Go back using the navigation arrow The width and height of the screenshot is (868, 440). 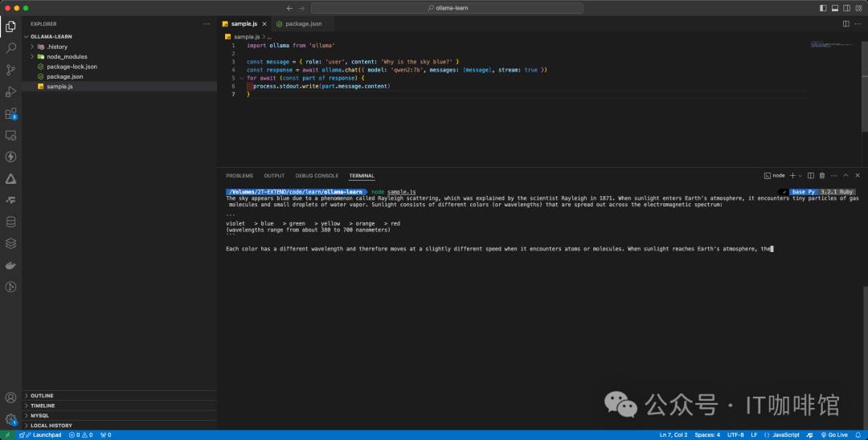[x=289, y=8]
